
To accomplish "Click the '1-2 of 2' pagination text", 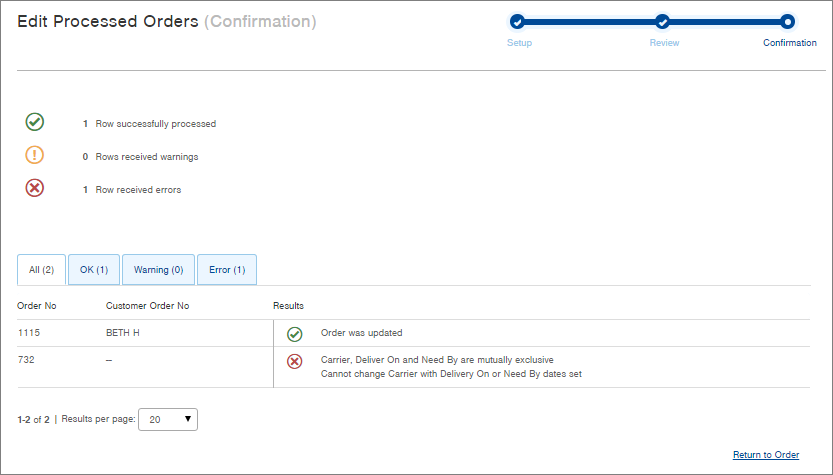I will (x=33, y=420).
